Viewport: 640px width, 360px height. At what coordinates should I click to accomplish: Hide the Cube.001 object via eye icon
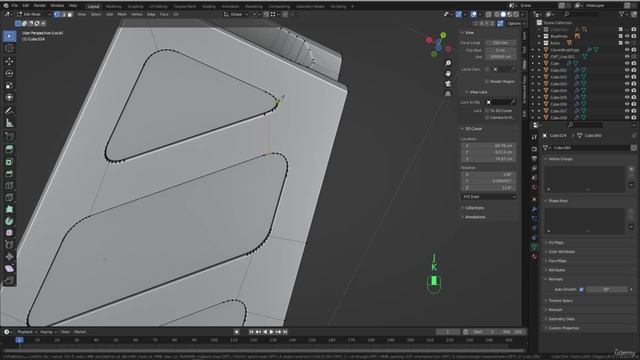click(x=627, y=70)
